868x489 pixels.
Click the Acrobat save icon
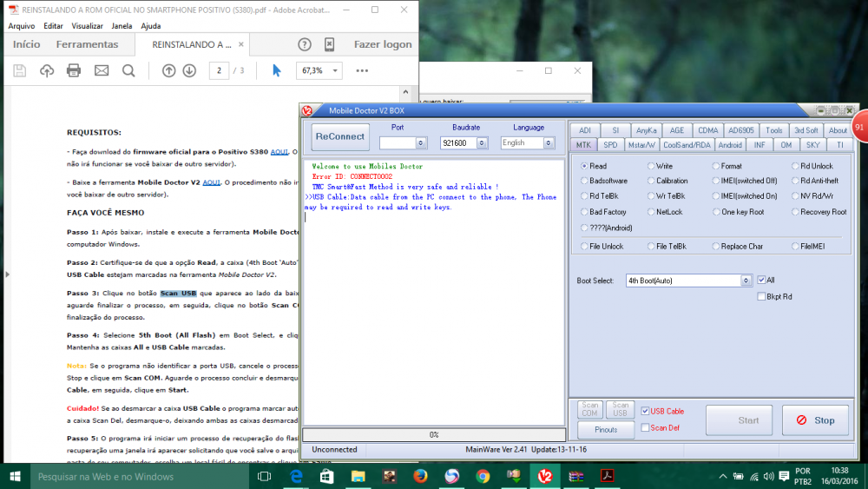click(x=19, y=70)
